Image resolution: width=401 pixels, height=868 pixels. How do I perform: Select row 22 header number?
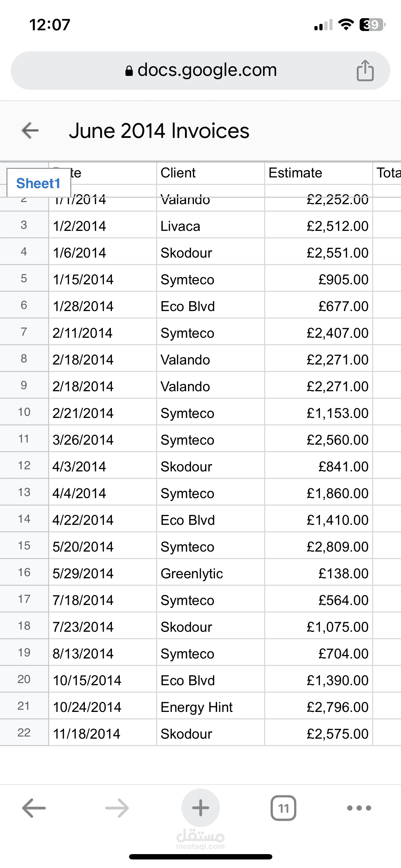coord(24,733)
